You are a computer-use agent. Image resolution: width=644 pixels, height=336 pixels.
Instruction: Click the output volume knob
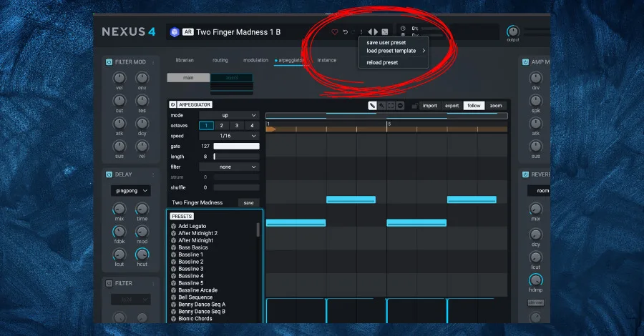(512, 31)
